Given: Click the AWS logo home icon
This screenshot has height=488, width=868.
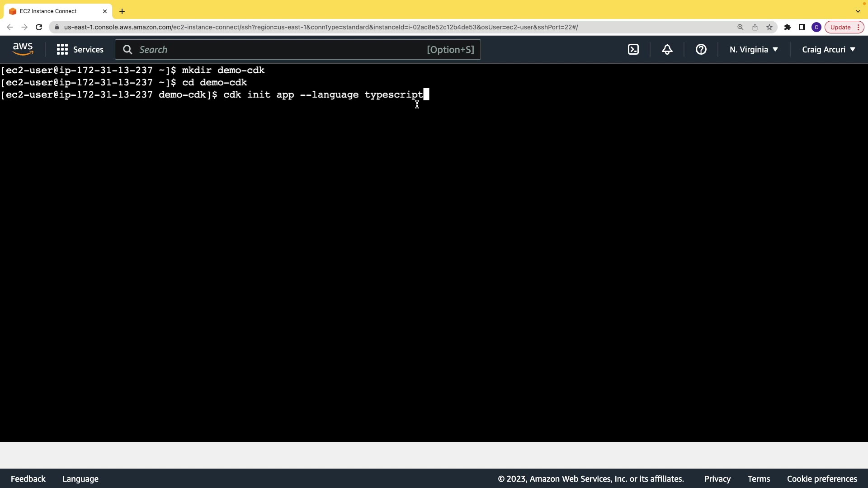Looking at the screenshot, I should (x=23, y=49).
